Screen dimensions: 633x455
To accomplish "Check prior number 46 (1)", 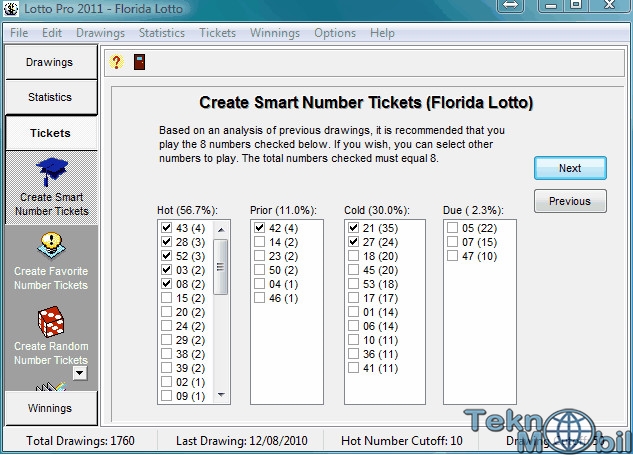I will tap(260, 298).
